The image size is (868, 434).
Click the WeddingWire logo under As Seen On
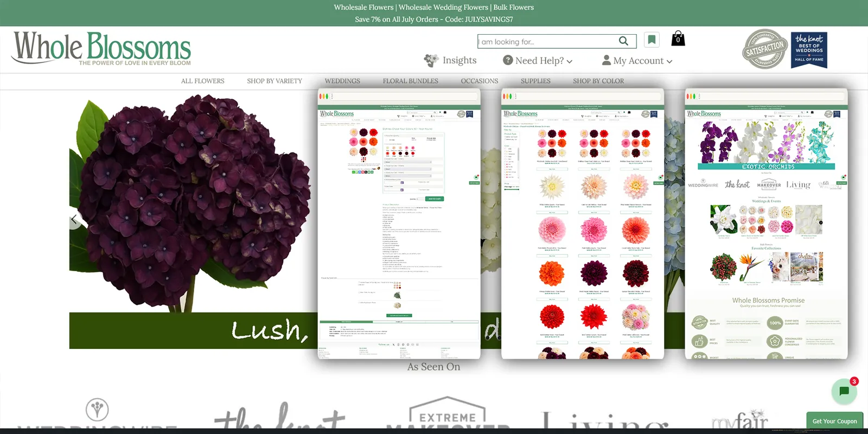98,415
